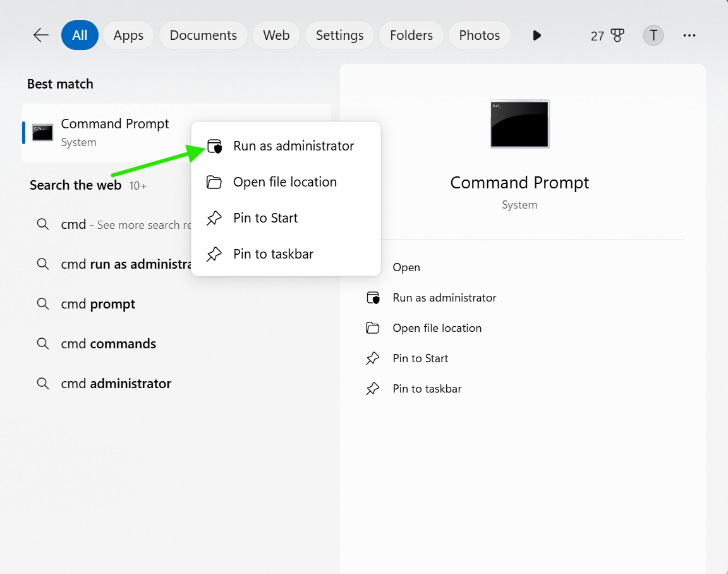Viewport: 728px width, 574px height.
Task: Click pin icon beside context menu Pin to taskbar
Action: [x=214, y=254]
